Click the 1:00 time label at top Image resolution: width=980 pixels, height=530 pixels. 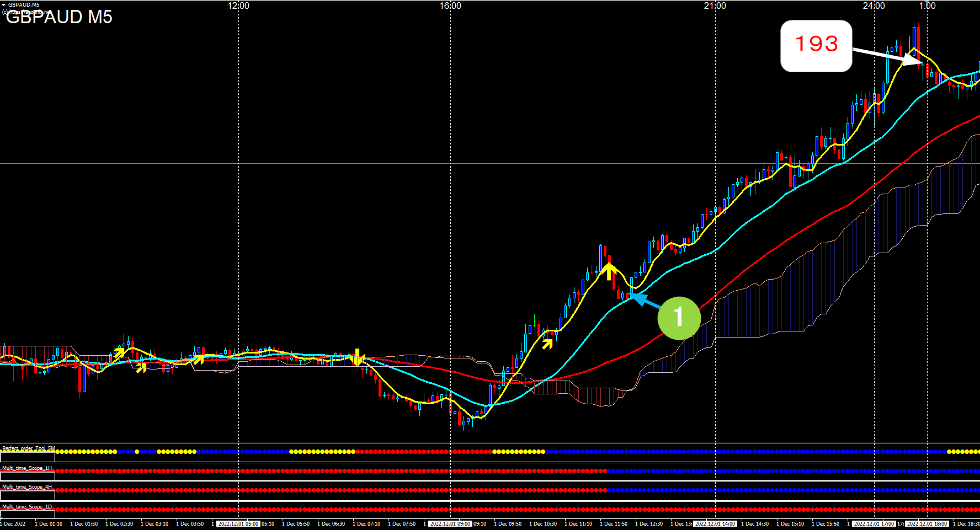pyautogui.click(x=927, y=6)
